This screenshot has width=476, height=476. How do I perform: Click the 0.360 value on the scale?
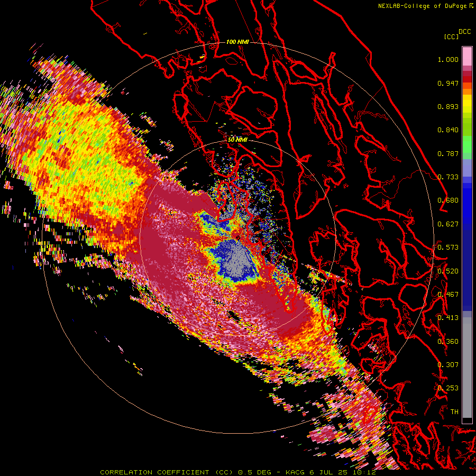coord(448,342)
